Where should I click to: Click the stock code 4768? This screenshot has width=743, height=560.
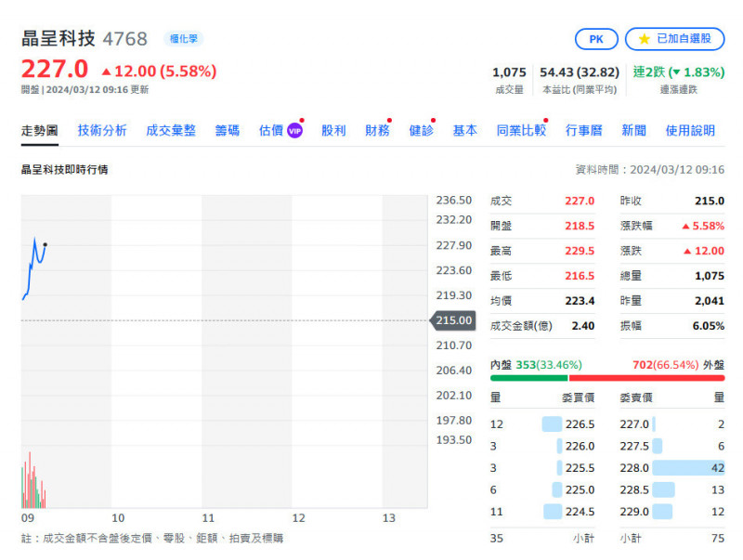(125, 39)
